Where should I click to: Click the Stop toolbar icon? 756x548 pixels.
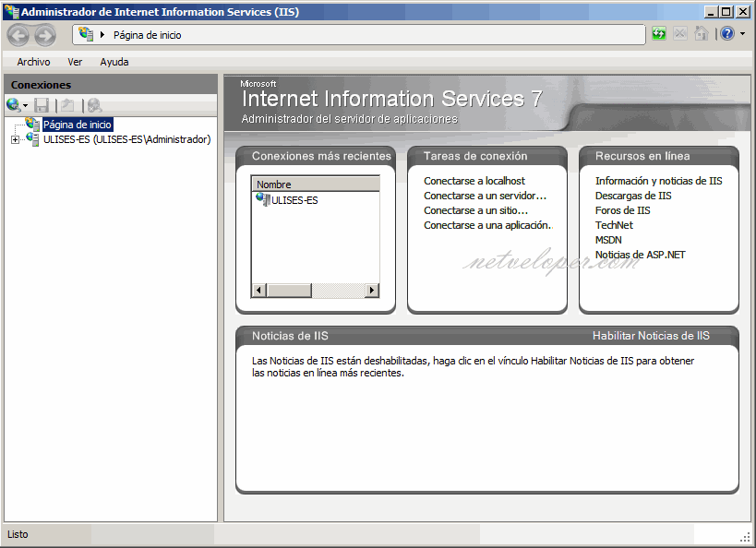679,34
